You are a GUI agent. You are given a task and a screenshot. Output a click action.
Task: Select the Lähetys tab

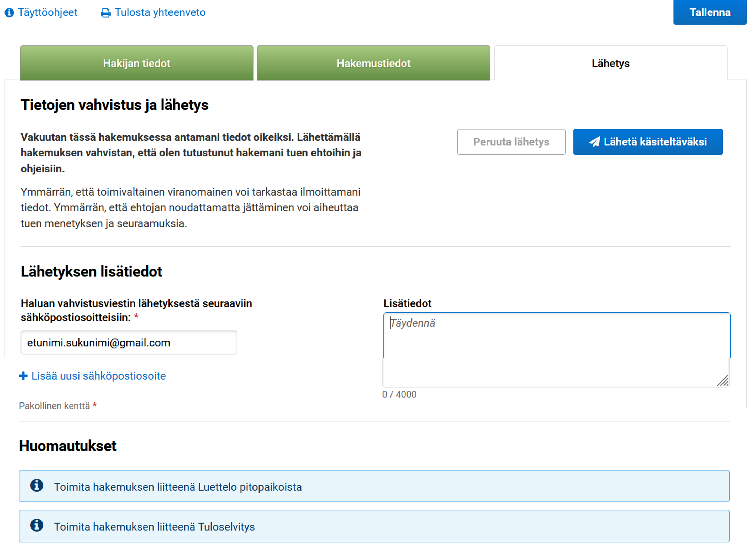610,63
